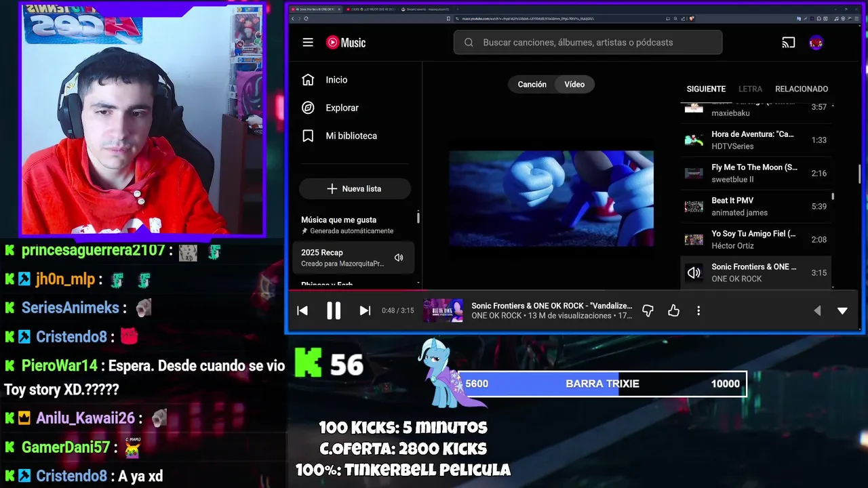868x488 pixels.
Task: Close the Sonic Frontiers browser tab
Action: (338, 9)
